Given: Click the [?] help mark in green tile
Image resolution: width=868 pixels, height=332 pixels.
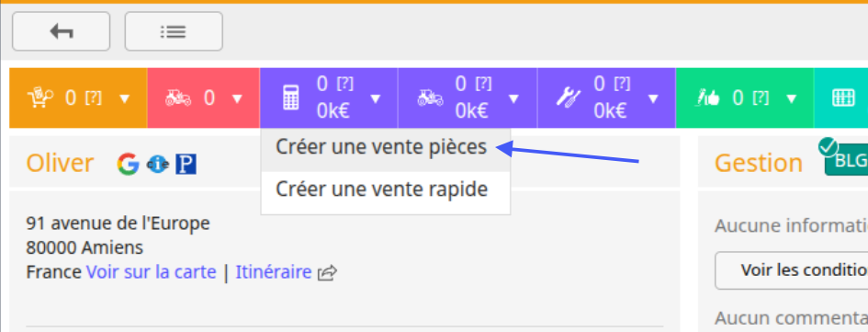Looking at the screenshot, I should click(761, 98).
